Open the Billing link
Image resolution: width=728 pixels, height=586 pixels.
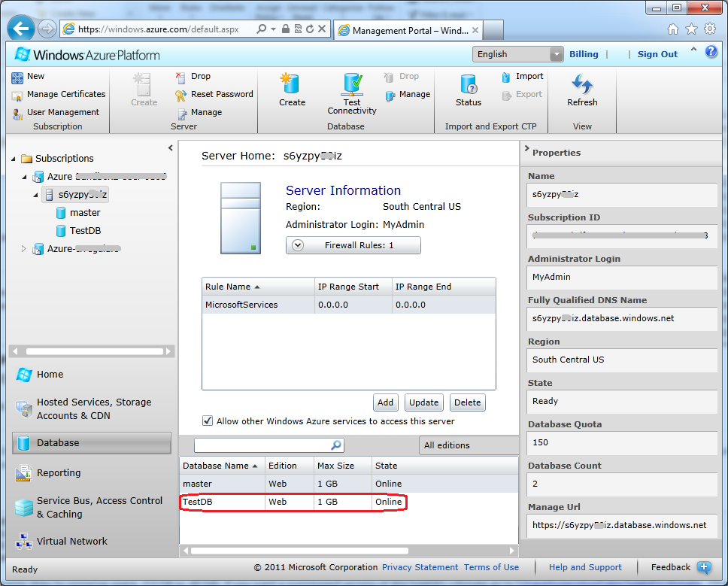point(584,54)
